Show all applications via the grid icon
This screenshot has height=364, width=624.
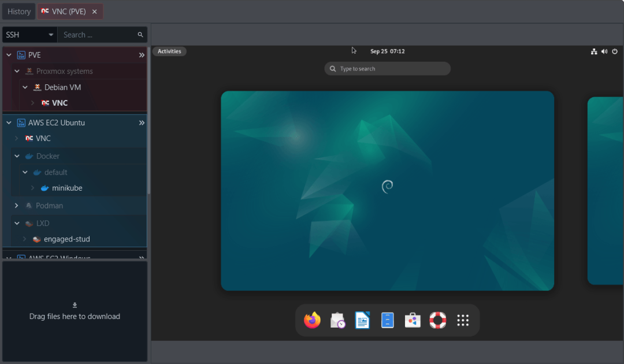tap(463, 320)
